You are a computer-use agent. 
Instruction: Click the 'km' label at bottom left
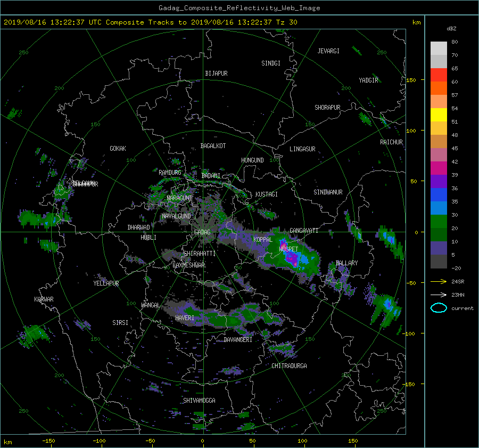pos(7,442)
